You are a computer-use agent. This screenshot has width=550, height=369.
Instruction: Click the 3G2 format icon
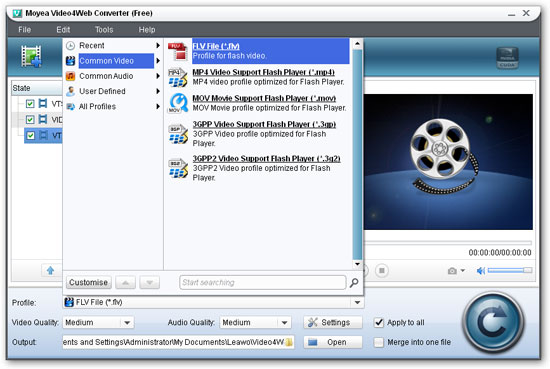coord(178,168)
